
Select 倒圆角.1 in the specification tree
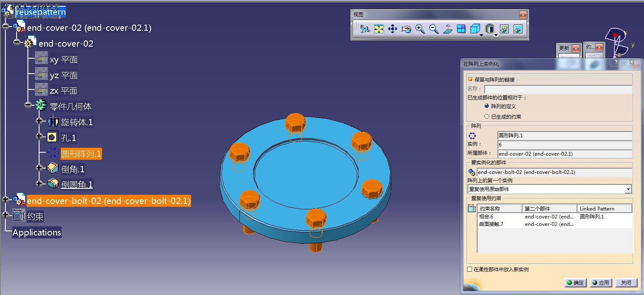[x=77, y=184]
